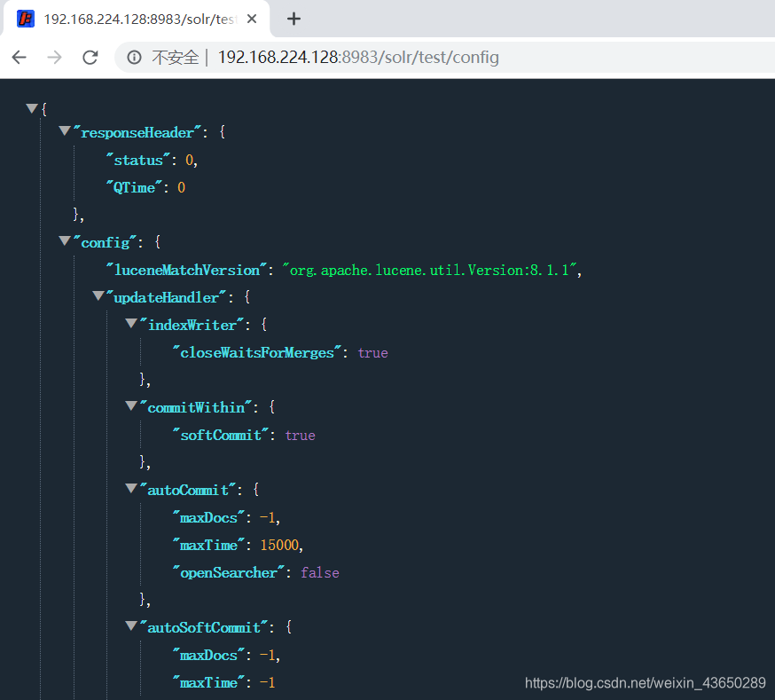Click the "QTime" key
This screenshot has height=700, width=775.
tap(135, 188)
